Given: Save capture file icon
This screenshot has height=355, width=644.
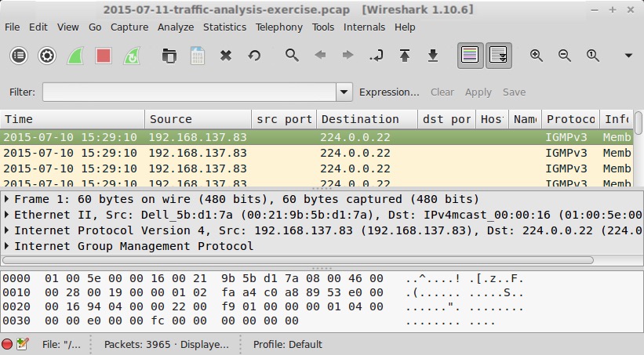Looking at the screenshot, I should pos(198,56).
